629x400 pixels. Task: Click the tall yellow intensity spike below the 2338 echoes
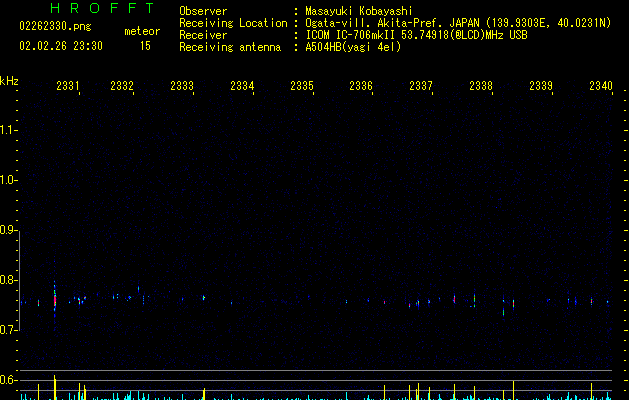click(x=513, y=390)
